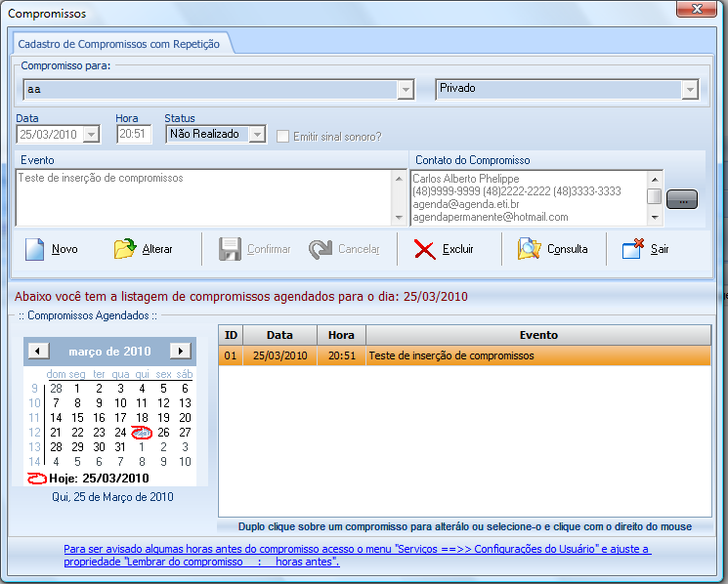Click the Alterar button label

[157, 249]
